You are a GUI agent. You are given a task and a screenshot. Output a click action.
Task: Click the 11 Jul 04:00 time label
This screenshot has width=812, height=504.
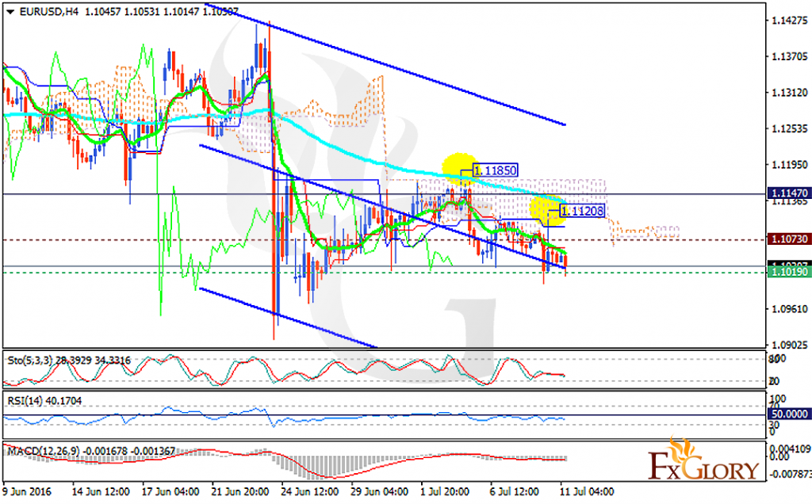click(587, 491)
